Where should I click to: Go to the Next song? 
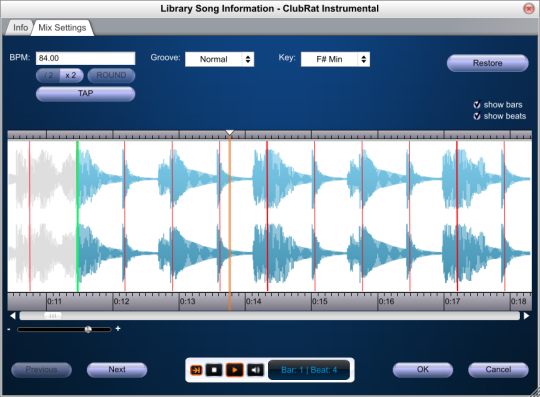[x=117, y=370]
